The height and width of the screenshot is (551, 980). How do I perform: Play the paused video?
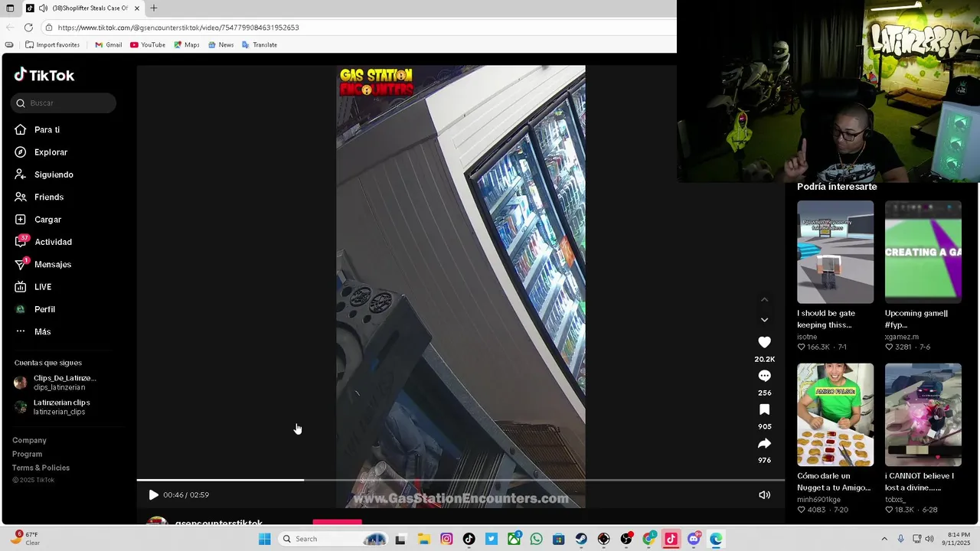click(153, 495)
